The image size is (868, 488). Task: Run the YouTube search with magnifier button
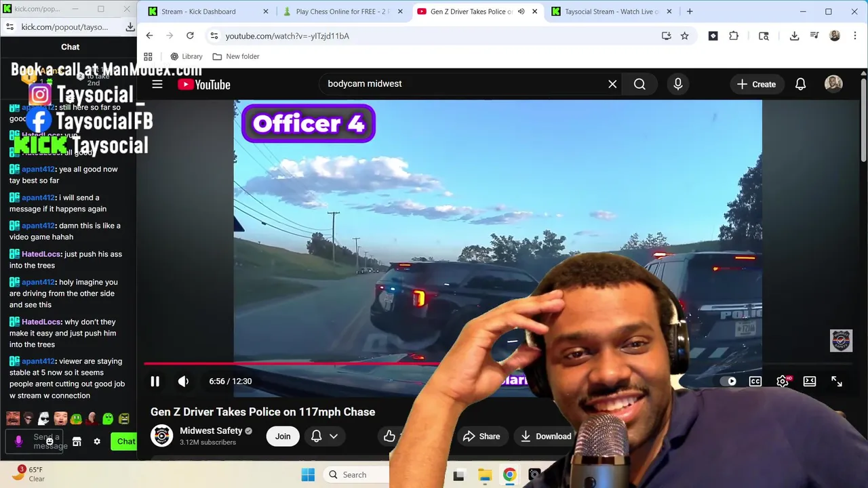tap(639, 84)
